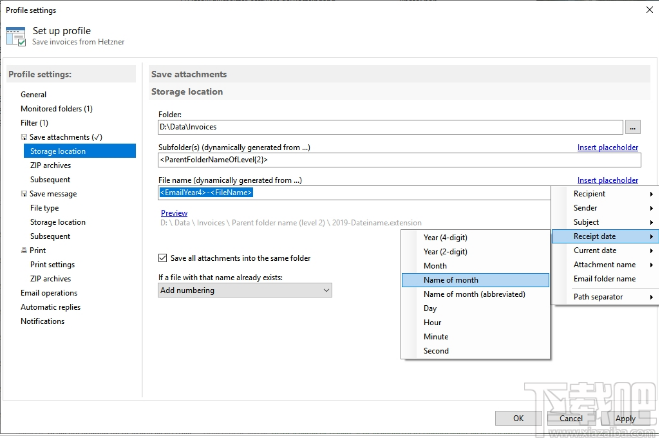
Task: Collapse the Save message tree node
Action: click(24, 194)
